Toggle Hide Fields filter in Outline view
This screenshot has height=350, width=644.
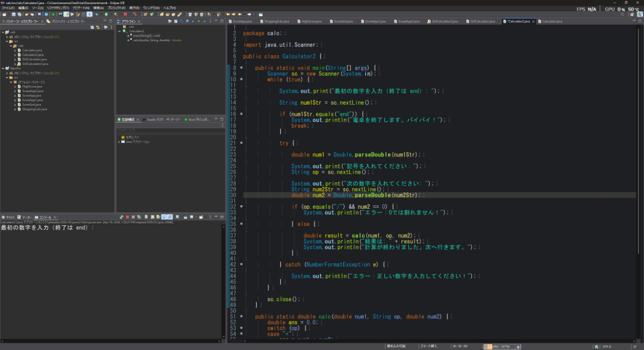tap(187, 22)
